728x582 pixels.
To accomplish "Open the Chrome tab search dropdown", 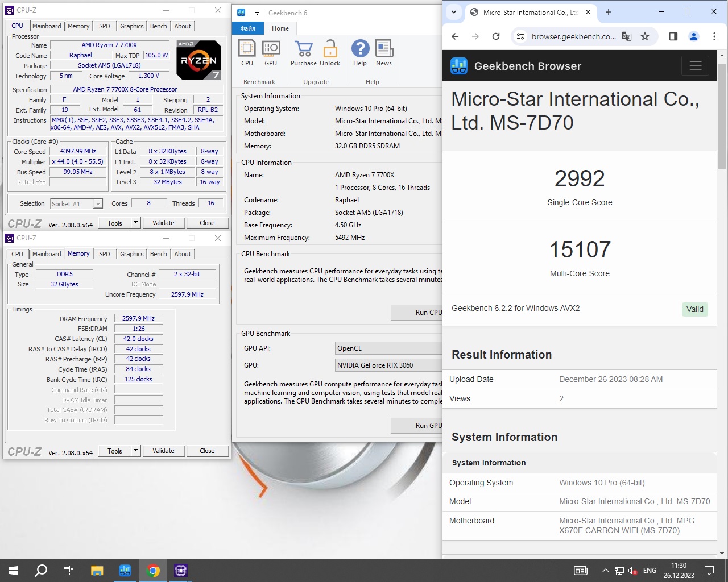I will (454, 12).
